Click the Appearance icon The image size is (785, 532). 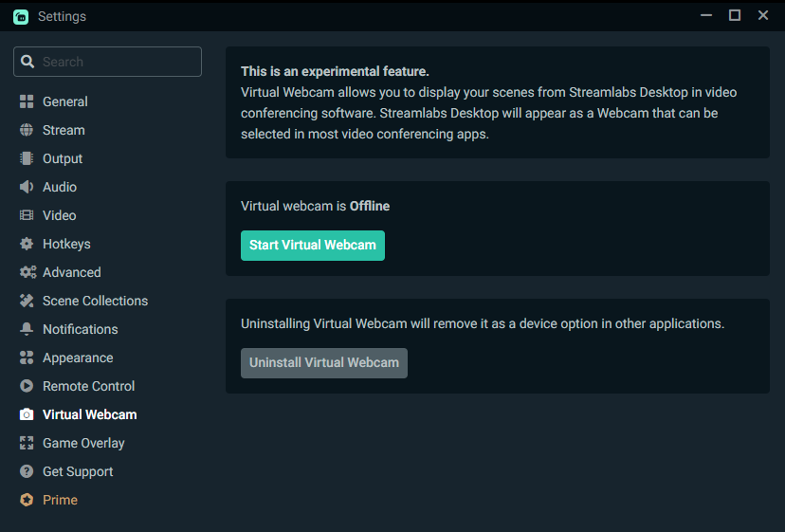click(27, 358)
